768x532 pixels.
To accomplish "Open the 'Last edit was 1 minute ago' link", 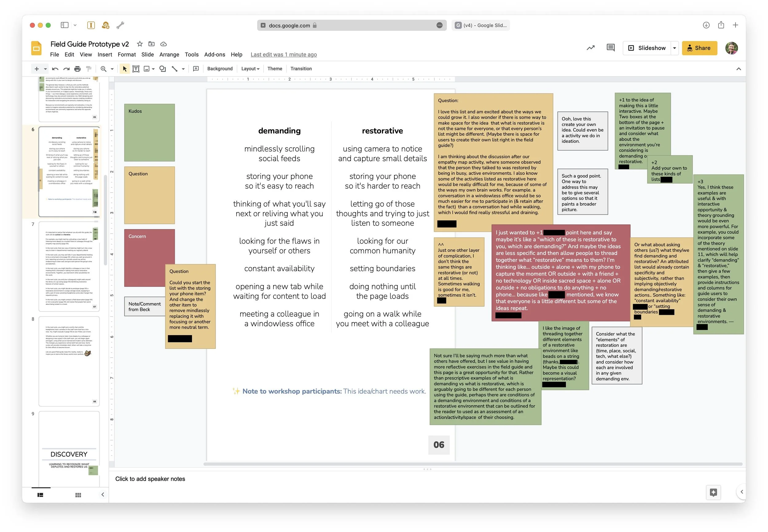I will pyautogui.click(x=283, y=55).
